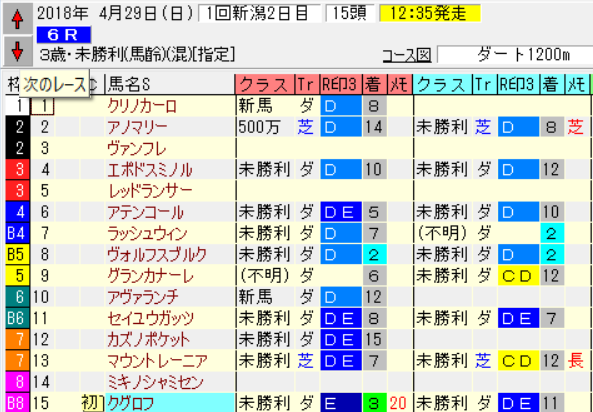Select horse クリノカーロ
The image size is (593, 412).
tap(142, 106)
